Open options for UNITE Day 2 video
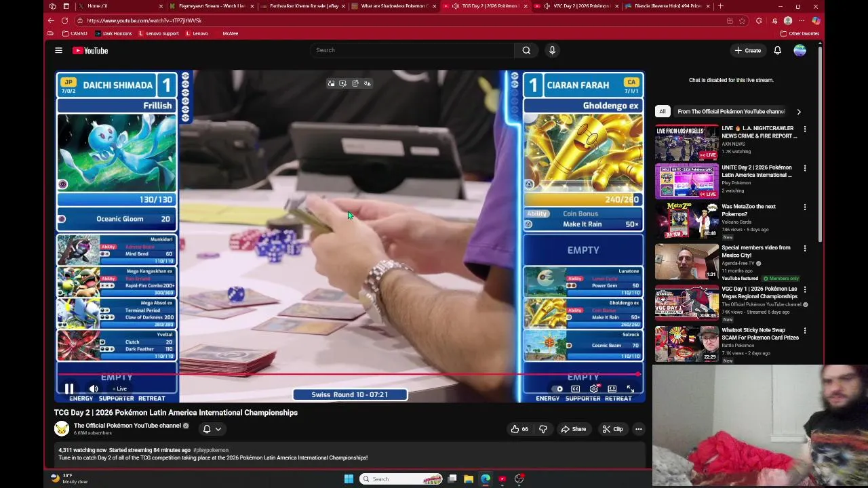 point(805,168)
